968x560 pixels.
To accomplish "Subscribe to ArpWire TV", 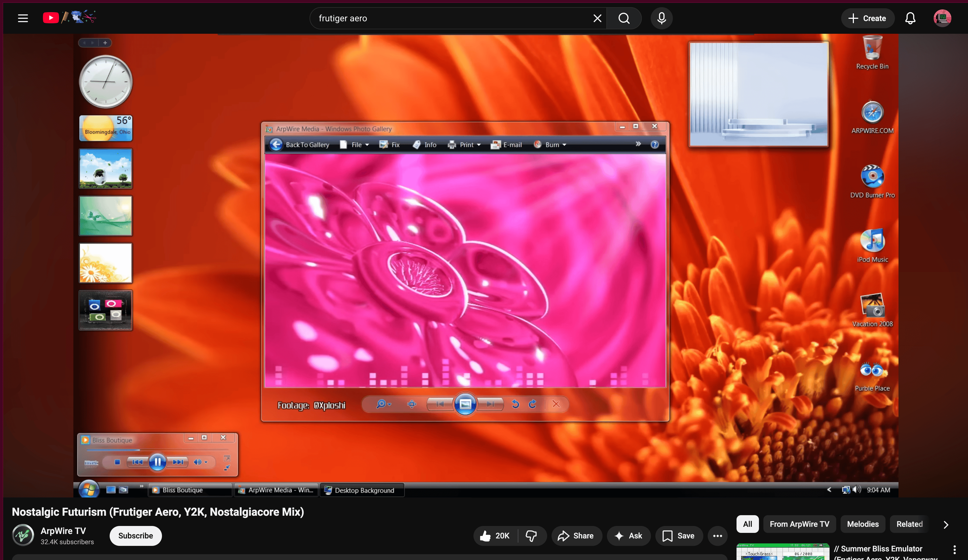I will (x=136, y=535).
